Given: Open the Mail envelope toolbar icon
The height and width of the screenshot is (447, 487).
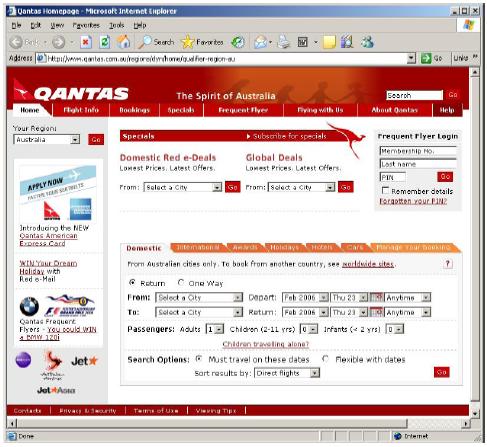Looking at the screenshot, I should point(260,42).
